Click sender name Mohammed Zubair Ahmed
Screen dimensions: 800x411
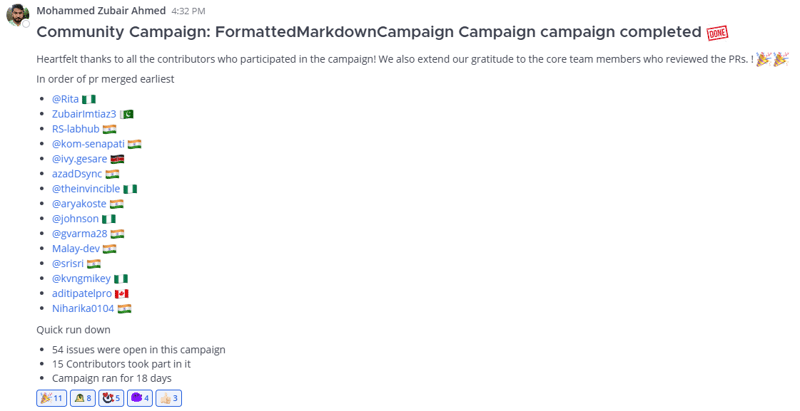100,10
